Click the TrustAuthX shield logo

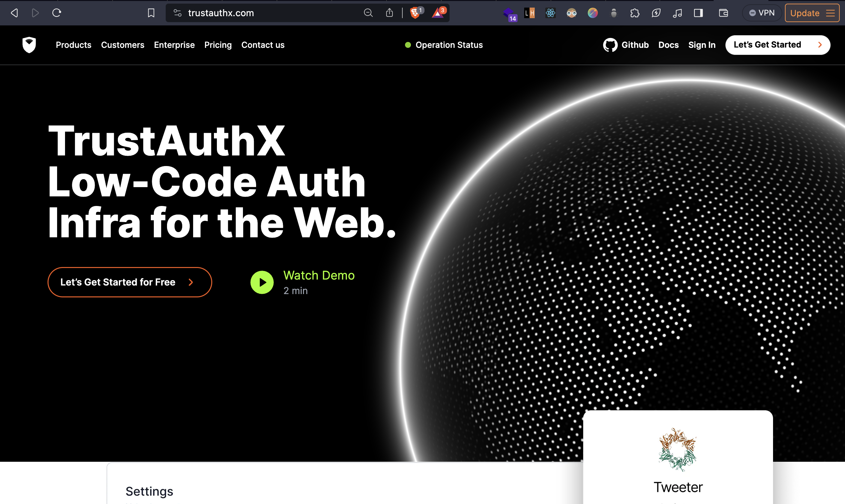pos(29,45)
